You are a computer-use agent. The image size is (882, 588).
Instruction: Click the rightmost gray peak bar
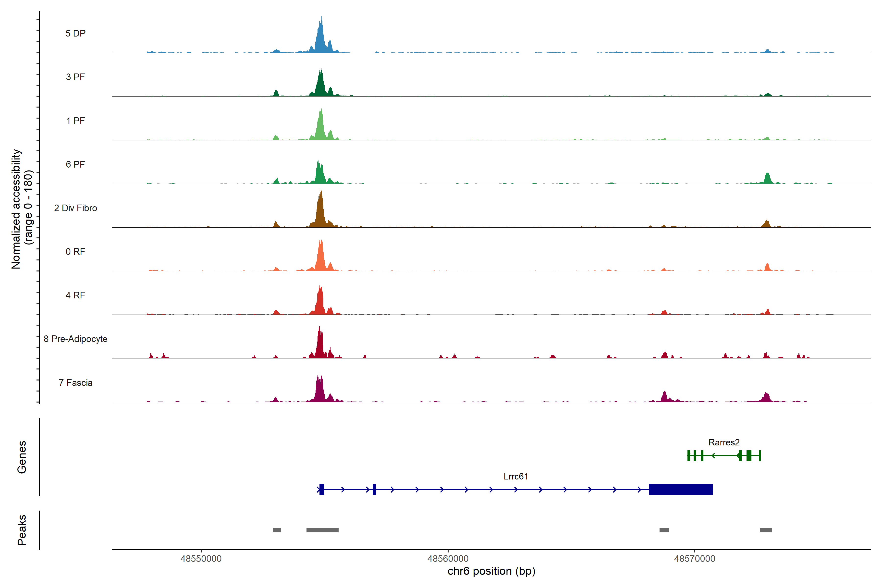pyautogui.click(x=766, y=530)
